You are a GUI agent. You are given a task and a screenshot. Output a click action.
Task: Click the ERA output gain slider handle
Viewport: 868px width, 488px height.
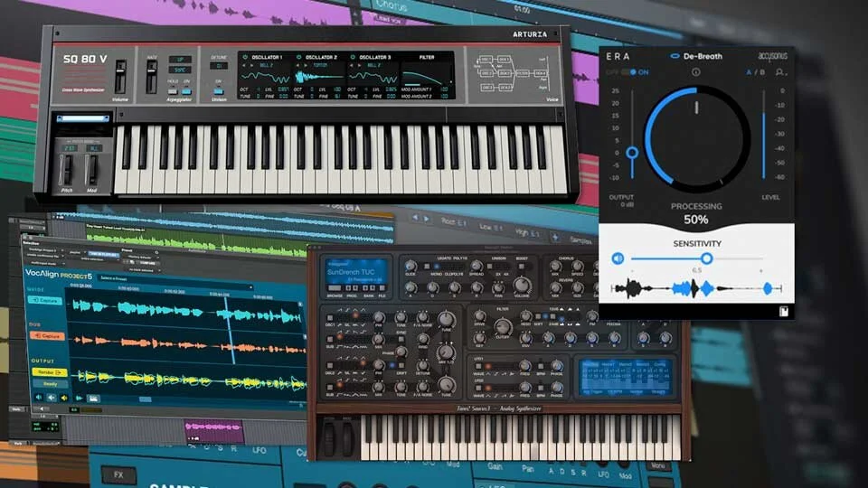coord(632,152)
